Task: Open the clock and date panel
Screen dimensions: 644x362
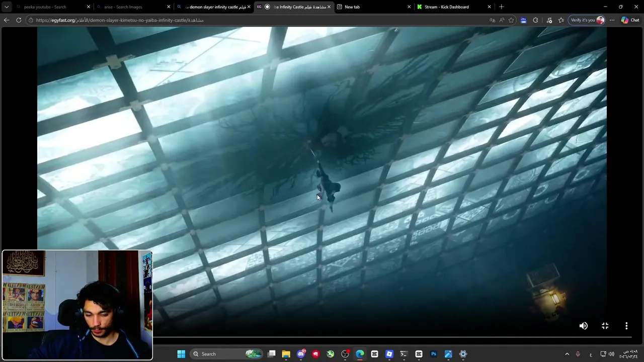Action: (628, 354)
